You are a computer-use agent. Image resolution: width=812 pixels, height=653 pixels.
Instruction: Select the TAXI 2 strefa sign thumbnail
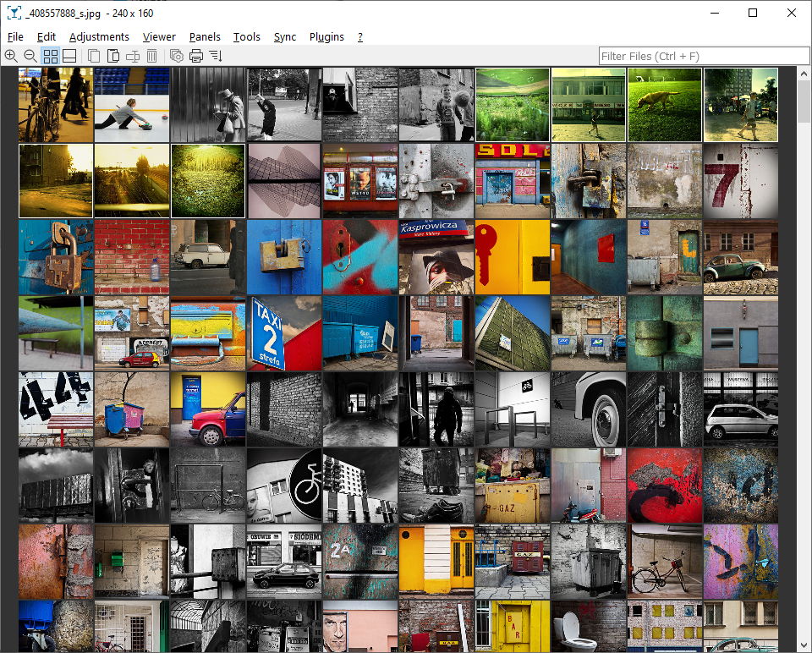pyautogui.click(x=283, y=332)
